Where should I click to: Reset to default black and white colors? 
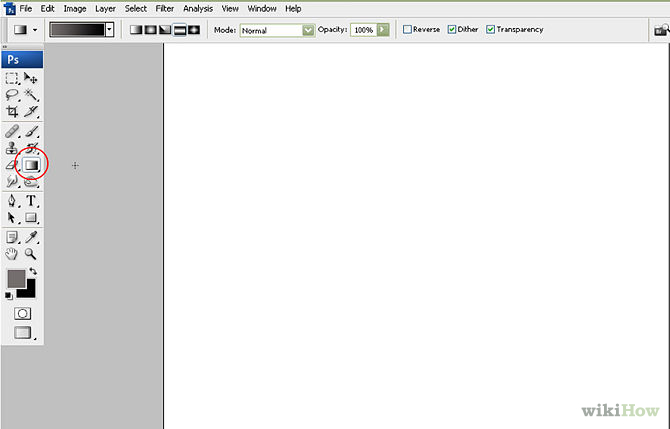[x=9, y=295]
